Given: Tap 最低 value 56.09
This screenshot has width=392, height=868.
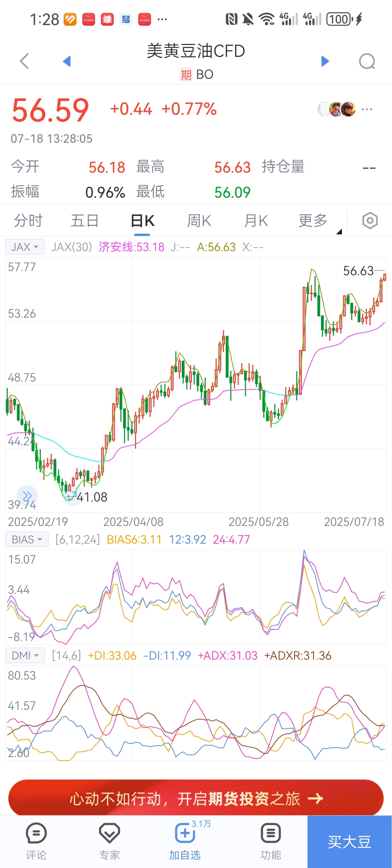Looking at the screenshot, I should [x=232, y=192].
